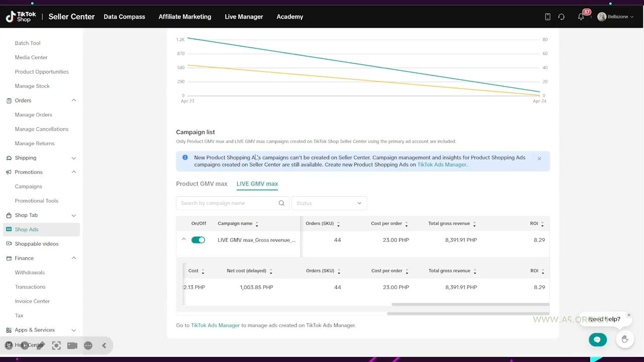
Task: Toggle off the LIVE GMV max campaign
Action: [198, 240]
